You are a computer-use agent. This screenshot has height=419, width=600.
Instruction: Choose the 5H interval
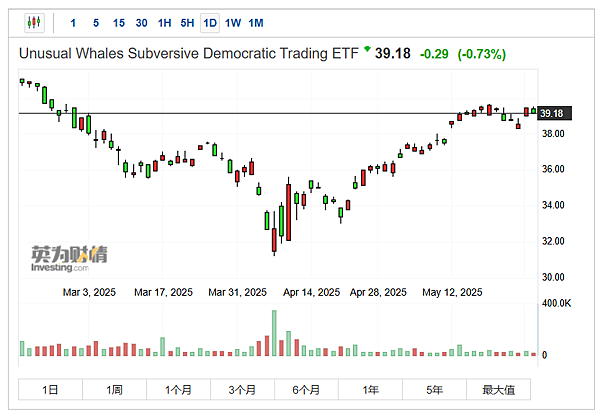(x=188, y=23)
